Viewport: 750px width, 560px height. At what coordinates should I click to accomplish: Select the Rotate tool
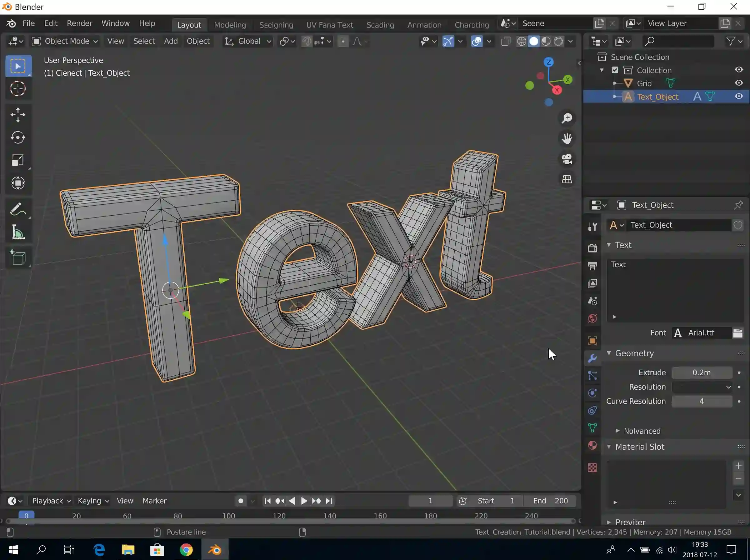click(x=18, y=137)
